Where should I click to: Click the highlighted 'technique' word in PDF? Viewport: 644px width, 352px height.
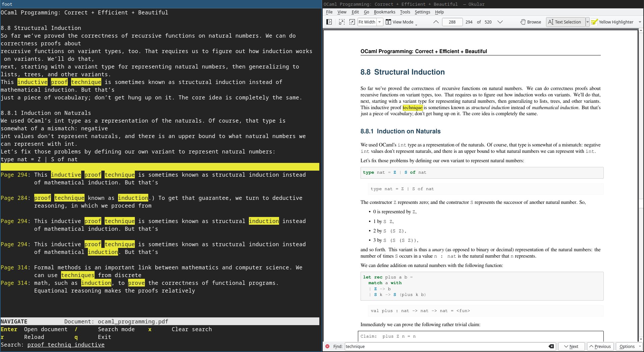click(x=413, y=107)
